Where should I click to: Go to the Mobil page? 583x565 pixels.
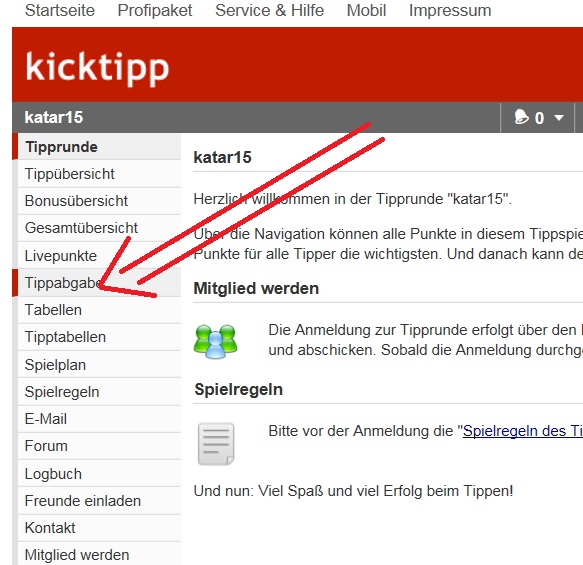pos(366,10)
